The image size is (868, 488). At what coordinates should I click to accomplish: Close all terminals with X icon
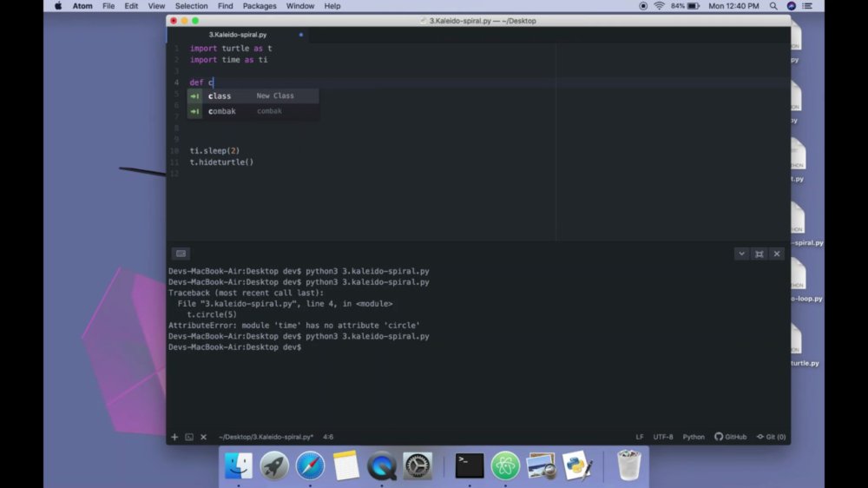coord(203,437)
